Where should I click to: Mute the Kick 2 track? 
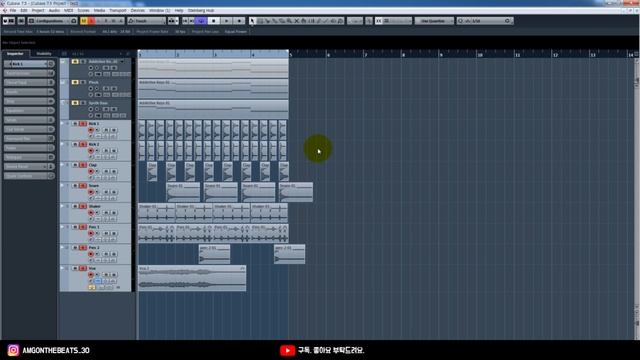coord(75,144)
